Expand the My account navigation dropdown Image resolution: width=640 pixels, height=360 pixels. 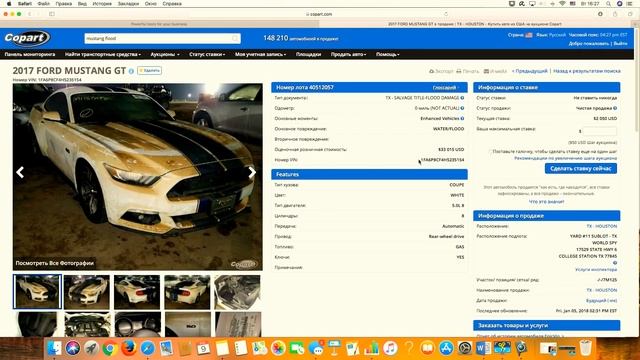click(x=260, y=54)
